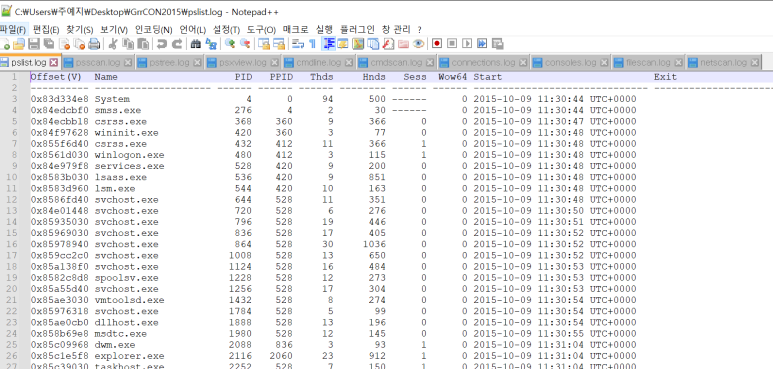Open the 창 관리 menu
773x369 pixels.
click(x=396, y=30)
